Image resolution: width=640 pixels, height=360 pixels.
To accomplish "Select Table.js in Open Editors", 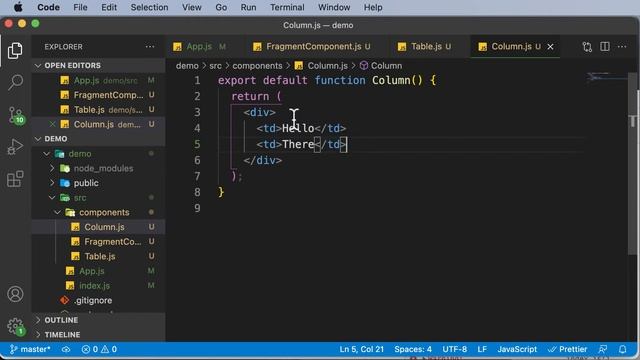I will [98, 109].
